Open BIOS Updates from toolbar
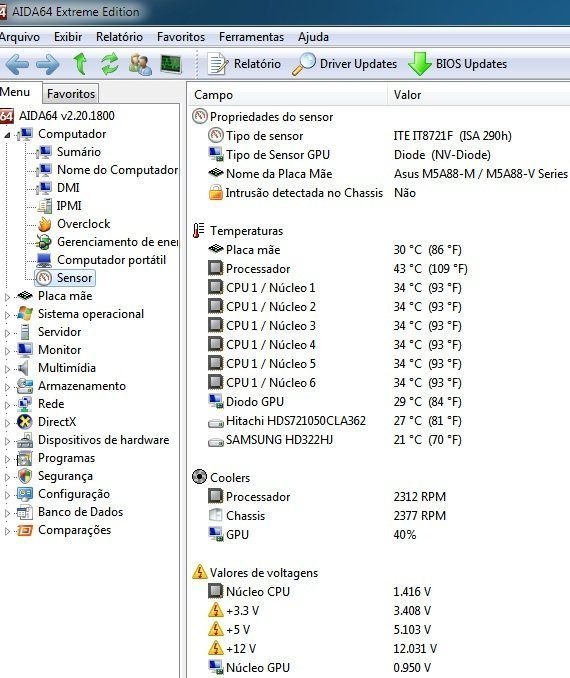The image size is (570, 678). (458, 64)
